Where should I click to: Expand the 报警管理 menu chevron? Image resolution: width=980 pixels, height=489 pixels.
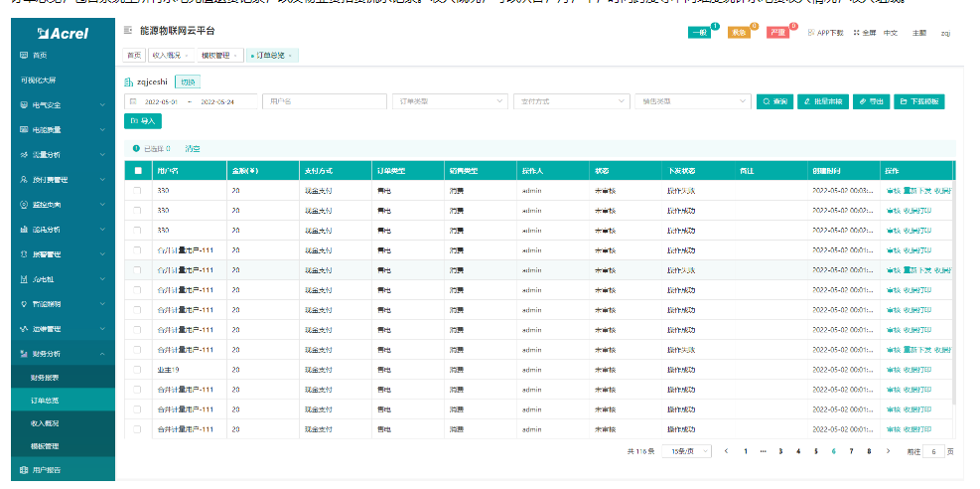click(102, 254)
